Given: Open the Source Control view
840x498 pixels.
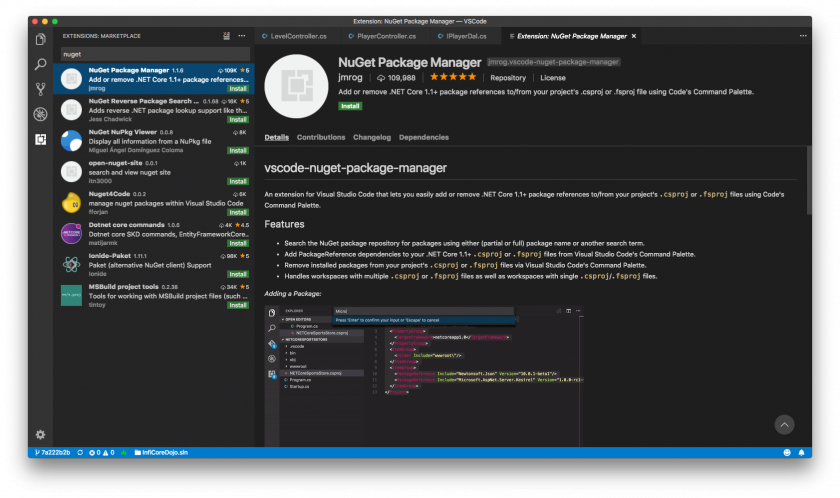Looking at the screenshot, I should pos(41,89).
